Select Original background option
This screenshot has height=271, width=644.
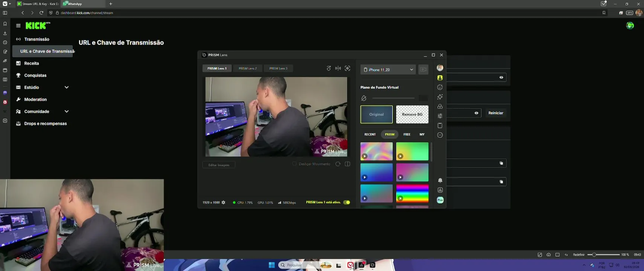(376, 114)
